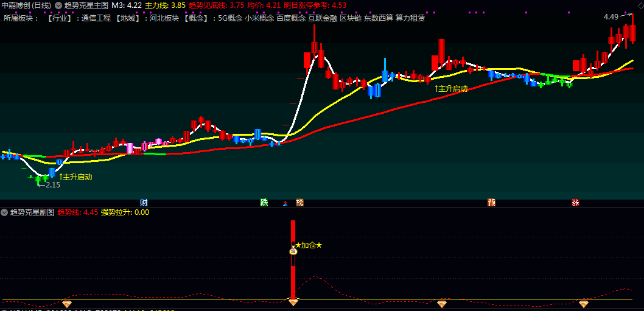
Task: Click the orange 榜 ranking marker icon
Action: (300, 203)
